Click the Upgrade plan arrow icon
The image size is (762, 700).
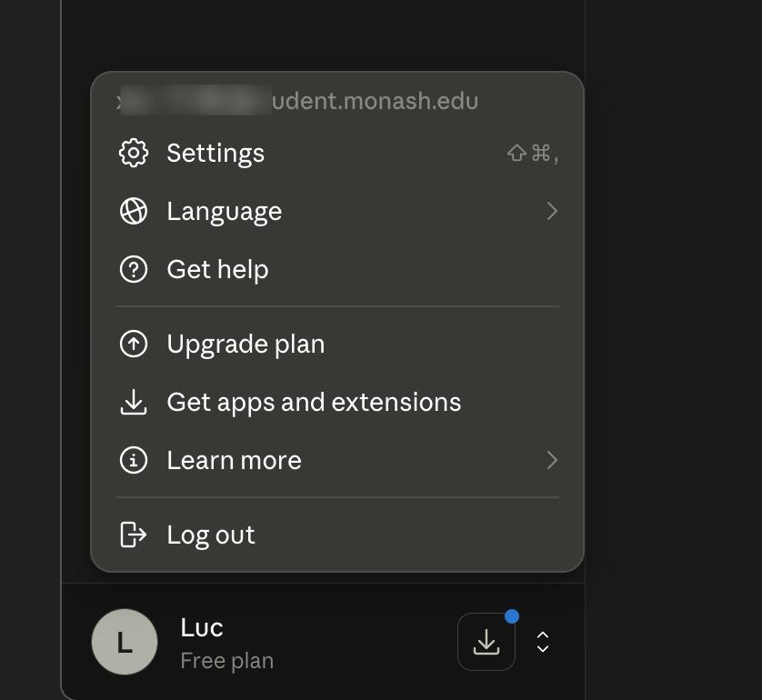point(133,344)
